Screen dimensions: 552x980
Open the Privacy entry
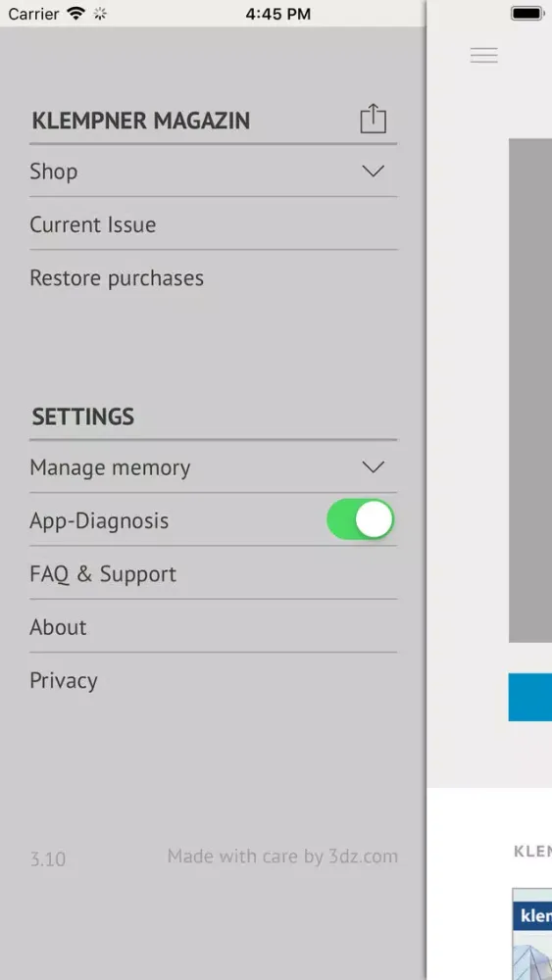213,680
